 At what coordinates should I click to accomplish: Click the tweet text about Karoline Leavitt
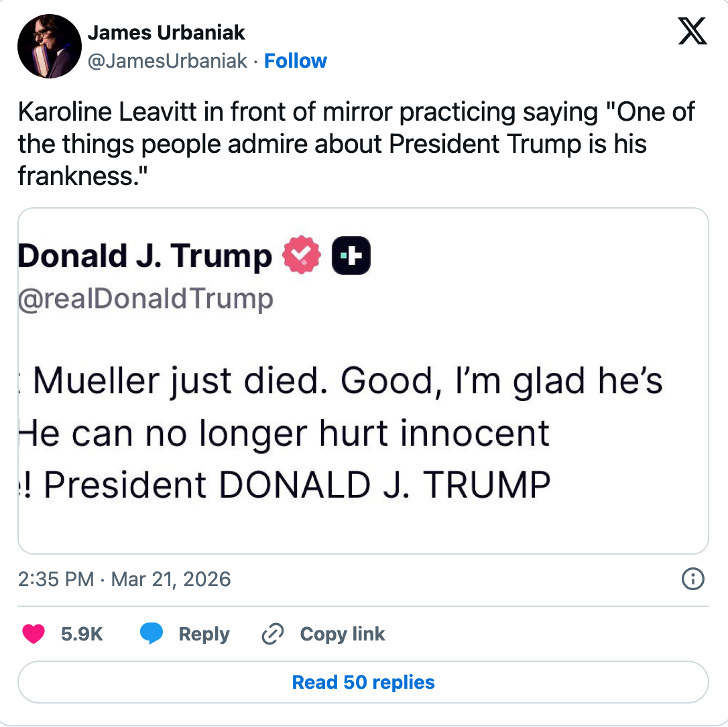coord(356,143)
